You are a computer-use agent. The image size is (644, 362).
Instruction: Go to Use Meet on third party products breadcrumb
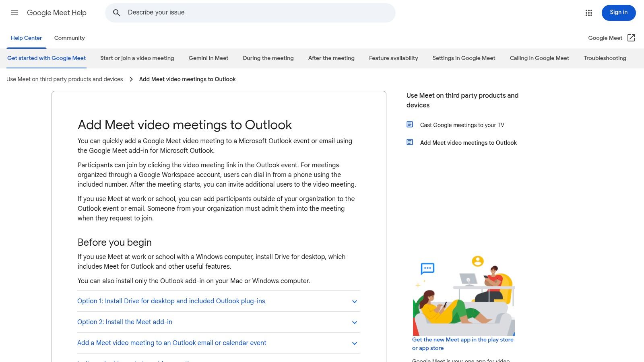tap(65, 79)
